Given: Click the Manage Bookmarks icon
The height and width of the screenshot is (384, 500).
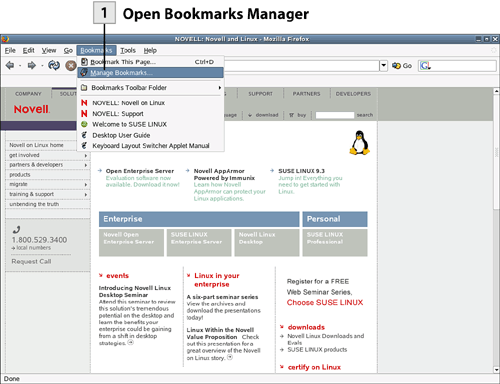Looking at the screenshot, I should pos(84,72).
